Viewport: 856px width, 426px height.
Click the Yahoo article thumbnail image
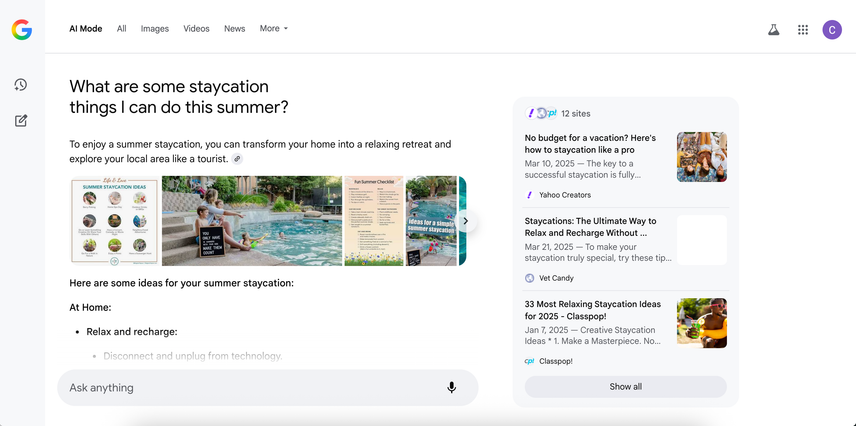point(702,157)
